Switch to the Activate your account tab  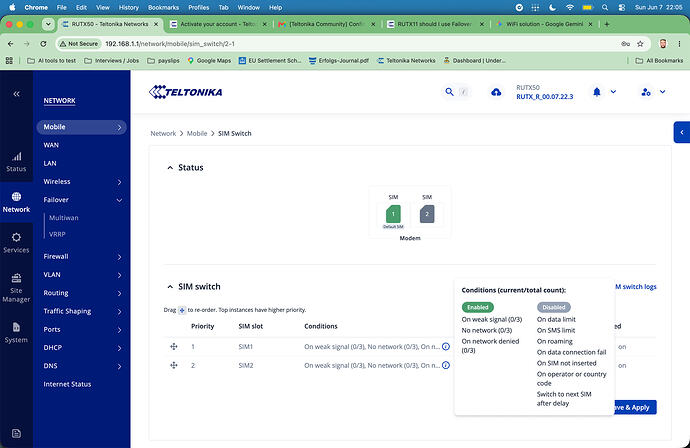pyautogui.click(x=218, y=24)
